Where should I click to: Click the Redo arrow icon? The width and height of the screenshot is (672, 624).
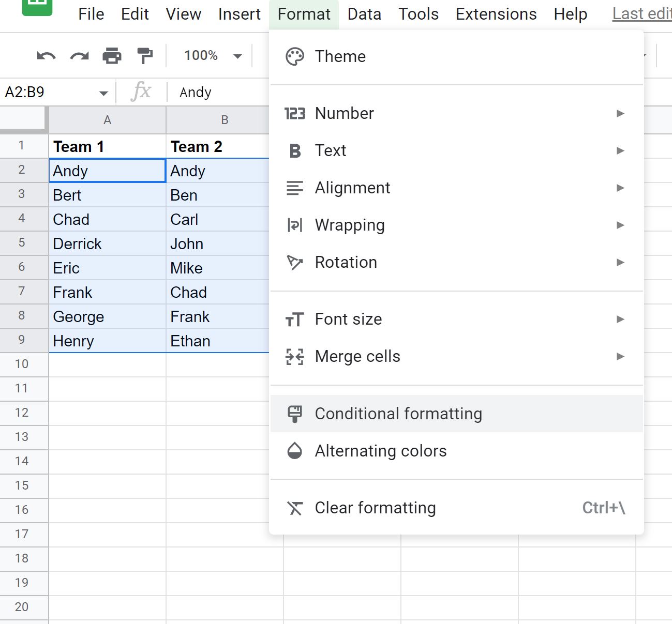point(79,56)
